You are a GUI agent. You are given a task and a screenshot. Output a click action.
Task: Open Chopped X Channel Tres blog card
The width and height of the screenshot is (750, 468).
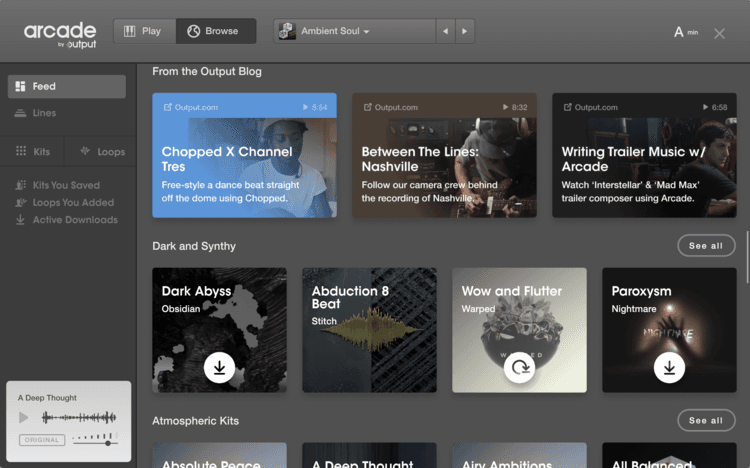pyautogui.click(x=244, y=155)
